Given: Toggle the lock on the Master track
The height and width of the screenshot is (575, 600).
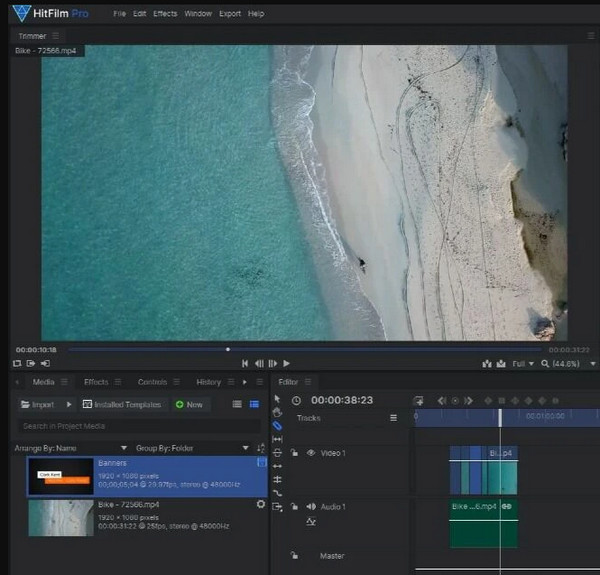Looking at the screenshot, I should (x=294, y=555).
